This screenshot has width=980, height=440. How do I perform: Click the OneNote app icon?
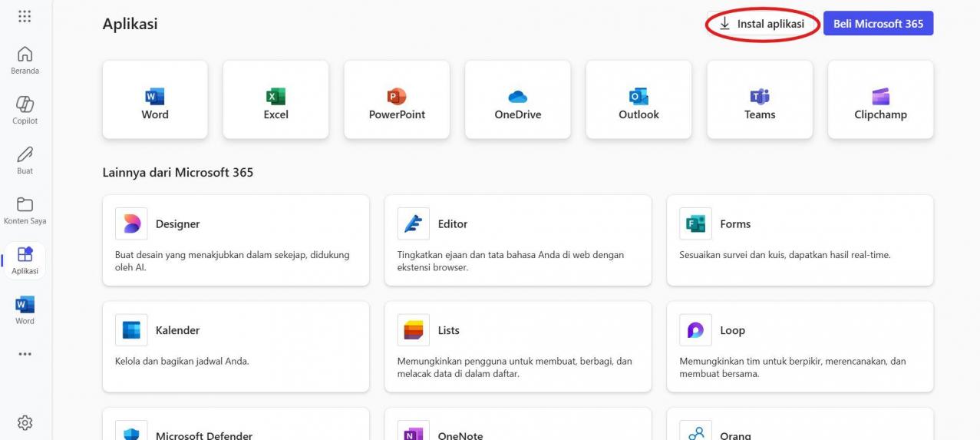click(414, 430)
